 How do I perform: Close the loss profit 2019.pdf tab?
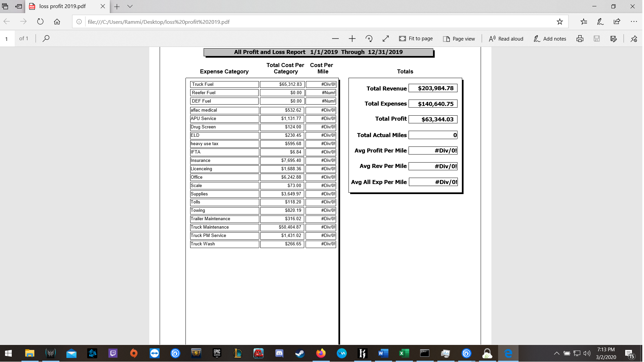pos(103,6)
